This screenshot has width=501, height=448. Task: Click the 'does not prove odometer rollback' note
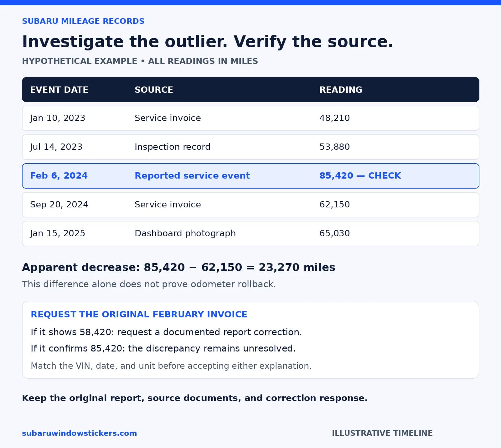[x=149, y=284]
